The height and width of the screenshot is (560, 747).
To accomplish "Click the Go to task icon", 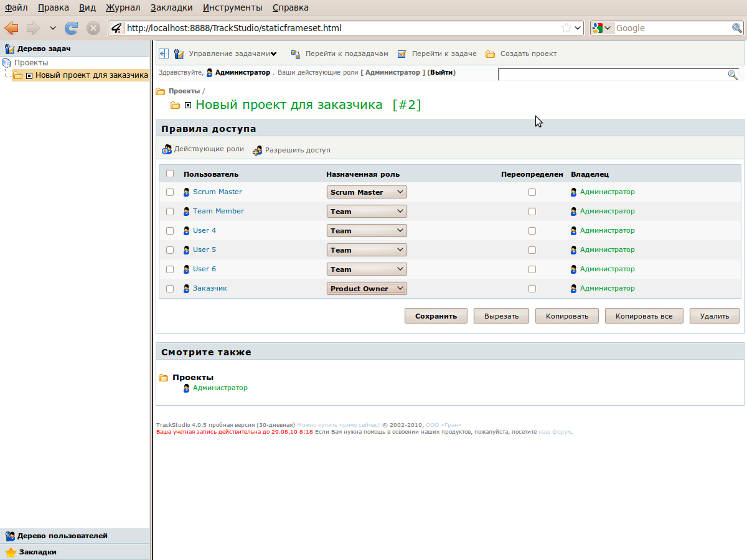I will pos(402,54).
